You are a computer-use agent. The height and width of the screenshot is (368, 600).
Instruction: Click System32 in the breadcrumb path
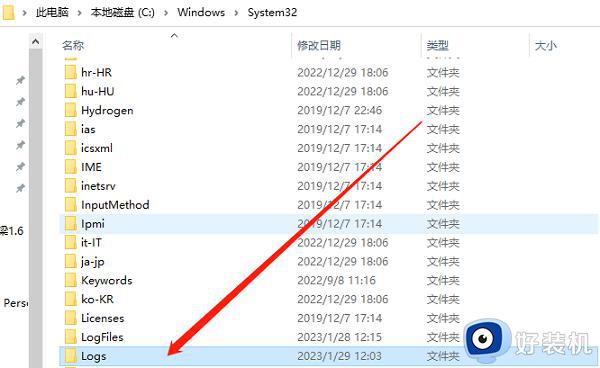272,12
